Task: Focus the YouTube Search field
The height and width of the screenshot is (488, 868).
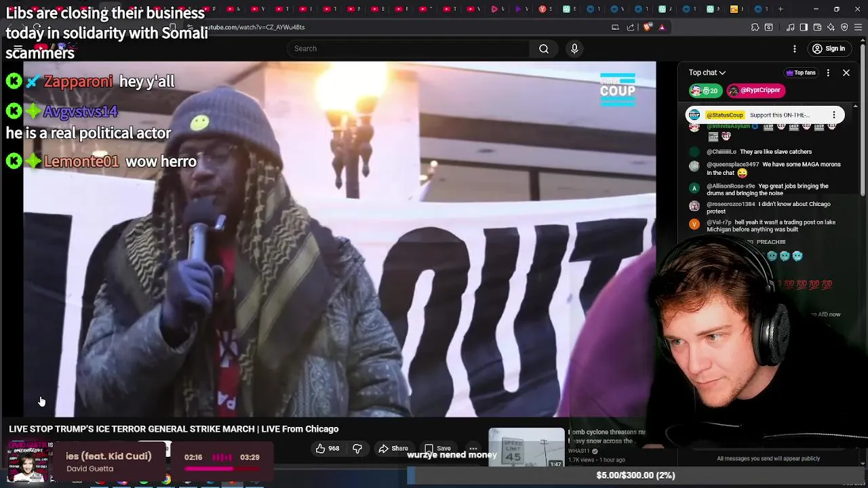Action: click(x=408, y=49)
